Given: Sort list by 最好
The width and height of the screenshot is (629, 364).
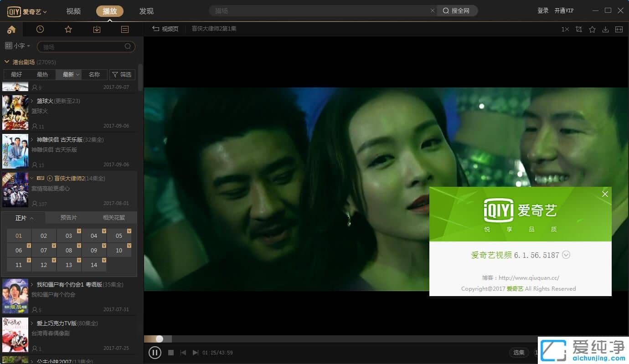Looking at the screenshot, I should 16,75.
